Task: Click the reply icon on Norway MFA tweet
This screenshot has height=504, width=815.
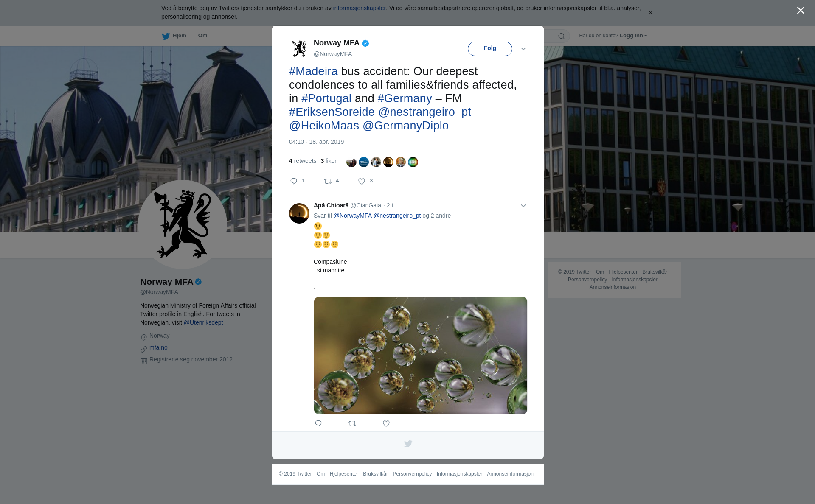Action: click(294, 181)
